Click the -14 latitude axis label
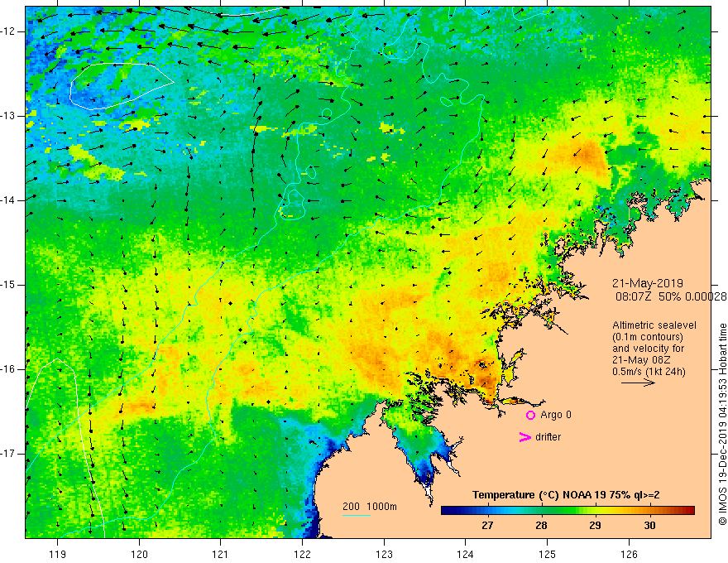This screenshot has height=563, width=728. (x=8, y=200)
